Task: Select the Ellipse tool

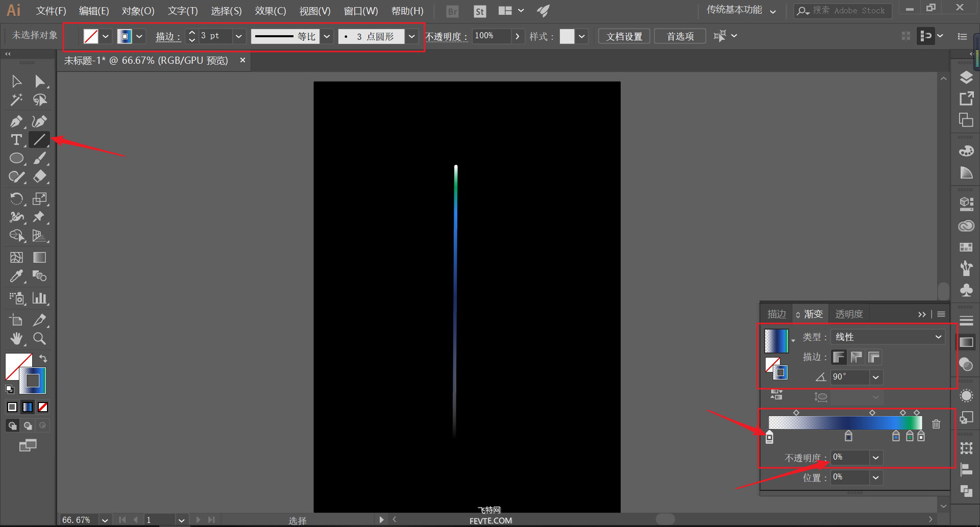Action: [16, 158]
